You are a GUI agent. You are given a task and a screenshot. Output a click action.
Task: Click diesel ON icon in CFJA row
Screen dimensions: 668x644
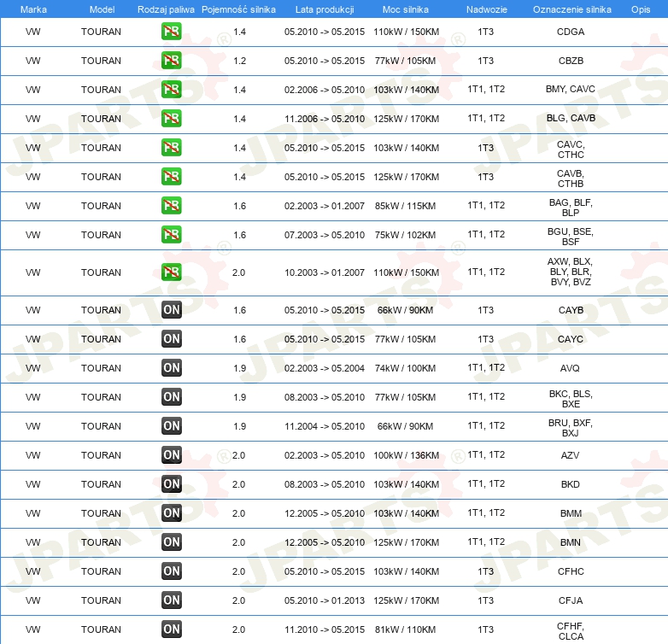tap(172, 600)
